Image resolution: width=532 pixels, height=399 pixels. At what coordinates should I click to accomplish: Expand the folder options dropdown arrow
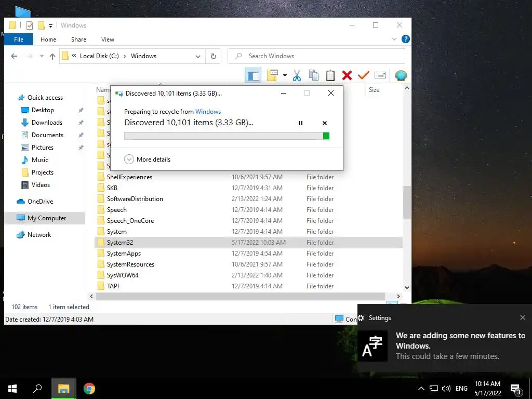285,75
